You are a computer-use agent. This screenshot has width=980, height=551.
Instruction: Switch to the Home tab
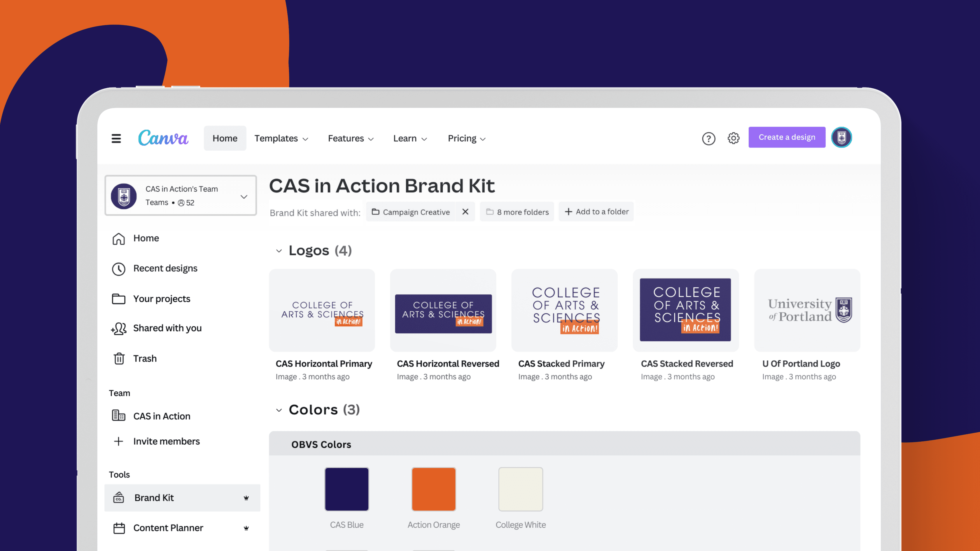pyautogui.click(x=225, y=138)
